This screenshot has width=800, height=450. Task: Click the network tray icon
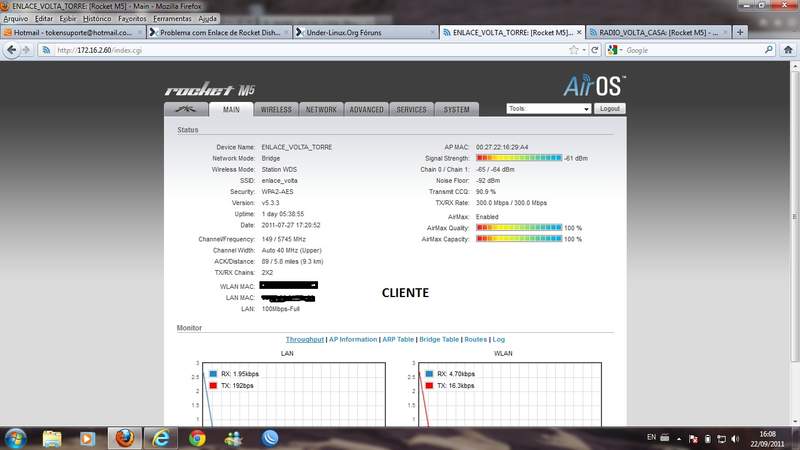tap(721, 438)
